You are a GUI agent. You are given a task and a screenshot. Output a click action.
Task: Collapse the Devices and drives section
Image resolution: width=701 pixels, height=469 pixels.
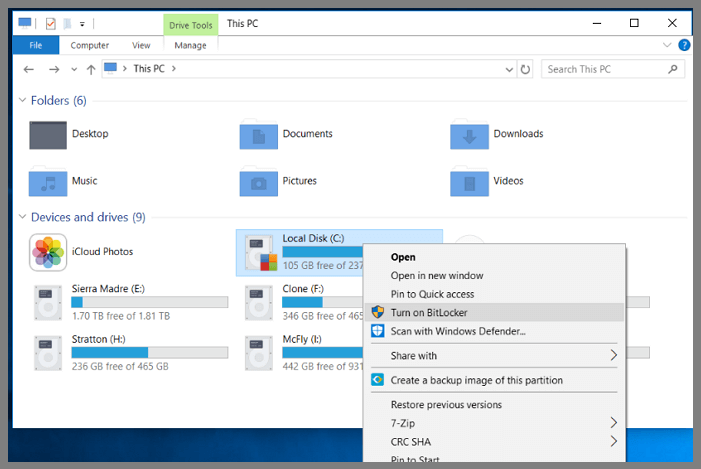click(23, 217)
